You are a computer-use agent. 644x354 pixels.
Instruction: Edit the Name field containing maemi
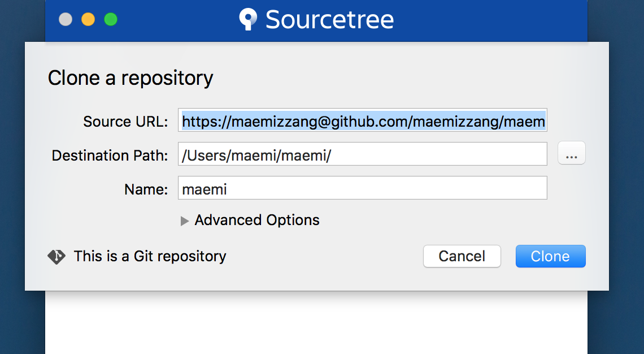pyautogui.click(x=362, y=188)
